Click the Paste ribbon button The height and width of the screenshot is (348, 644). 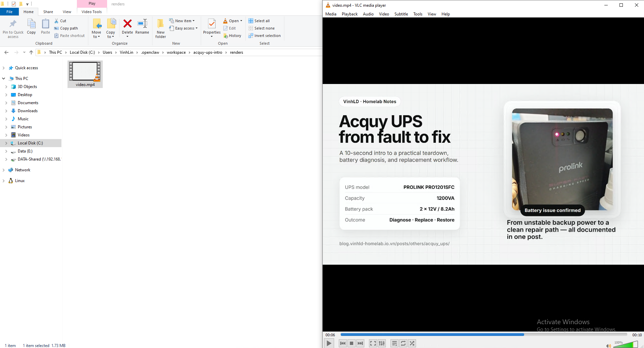point(45,27)
